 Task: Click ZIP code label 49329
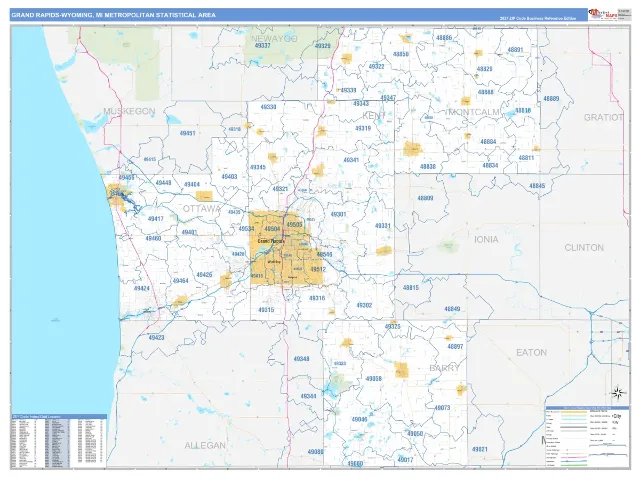pyautogui.click(x=322, y=46)
